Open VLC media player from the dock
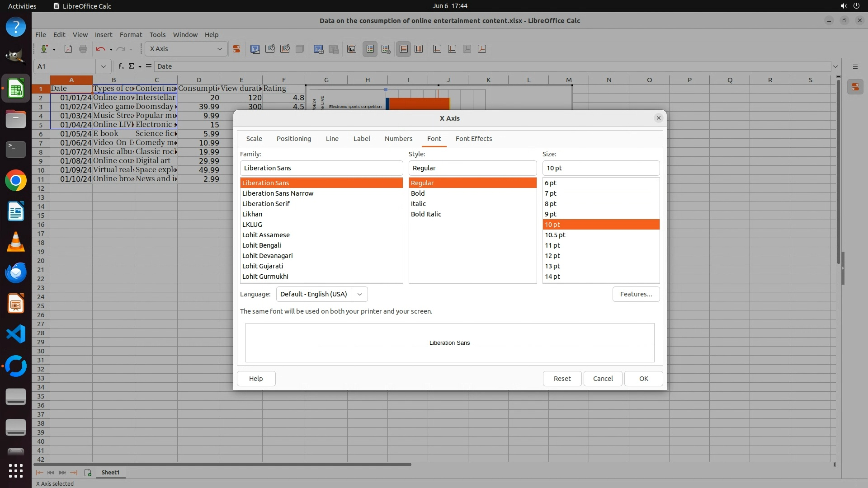This screenshot has height=488, width=868. 16,242
